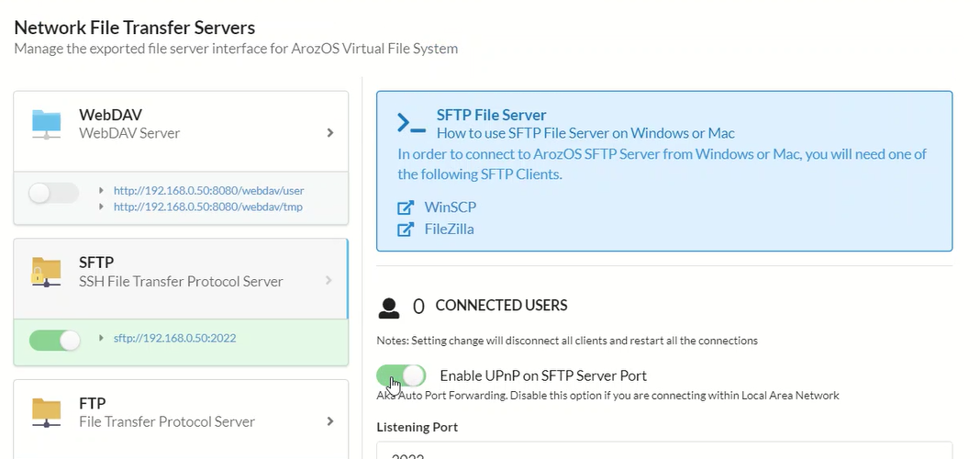Disable UPnP on SFTP Server Port
This screenshot has width=980, height=459.
pos(401,375)
